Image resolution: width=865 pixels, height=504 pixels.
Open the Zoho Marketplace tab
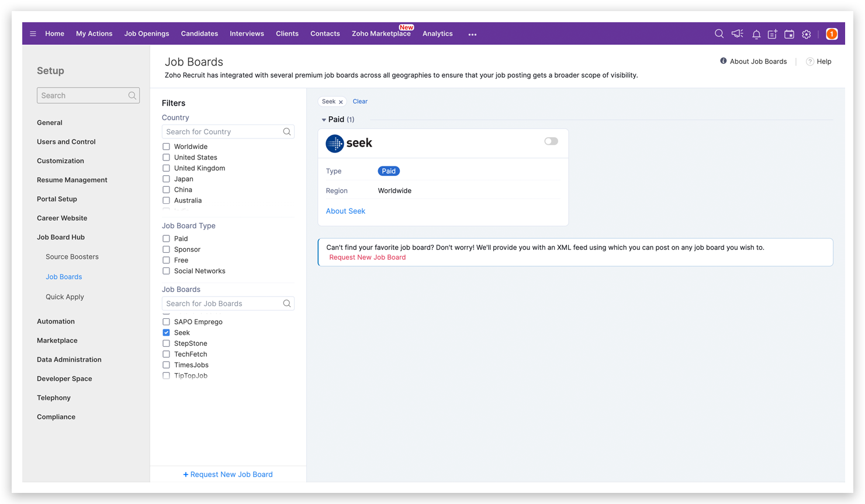[381, 34]
